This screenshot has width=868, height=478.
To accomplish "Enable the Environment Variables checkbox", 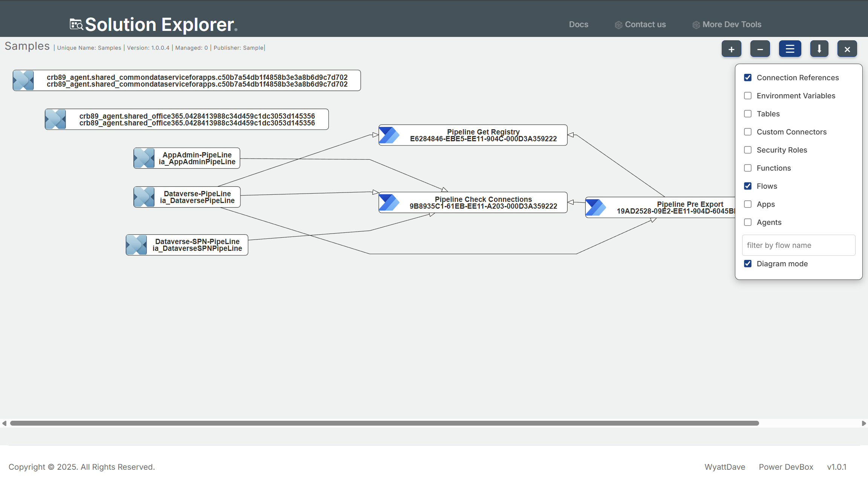I will (748, 96).
